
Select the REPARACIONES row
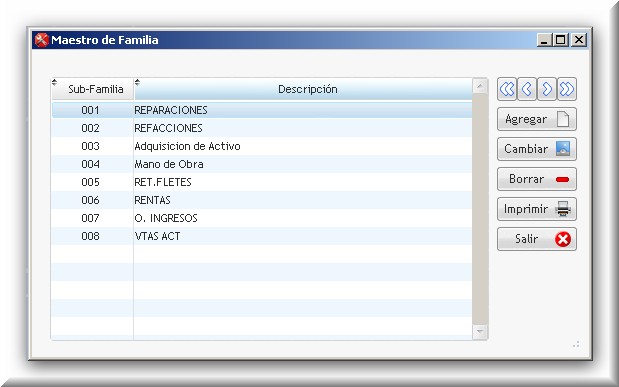pos(262,110)
